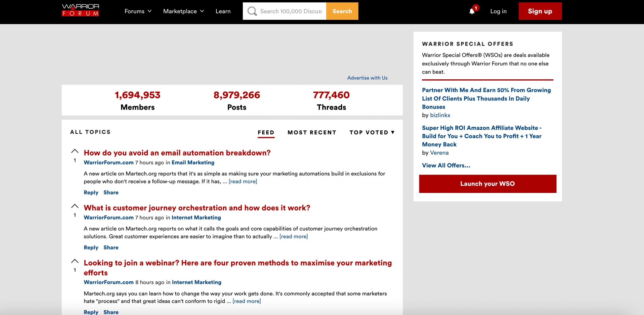Reply to the email automation breakdown post
644x315 pixels.
pyautogui.click(x=91, y=192)
